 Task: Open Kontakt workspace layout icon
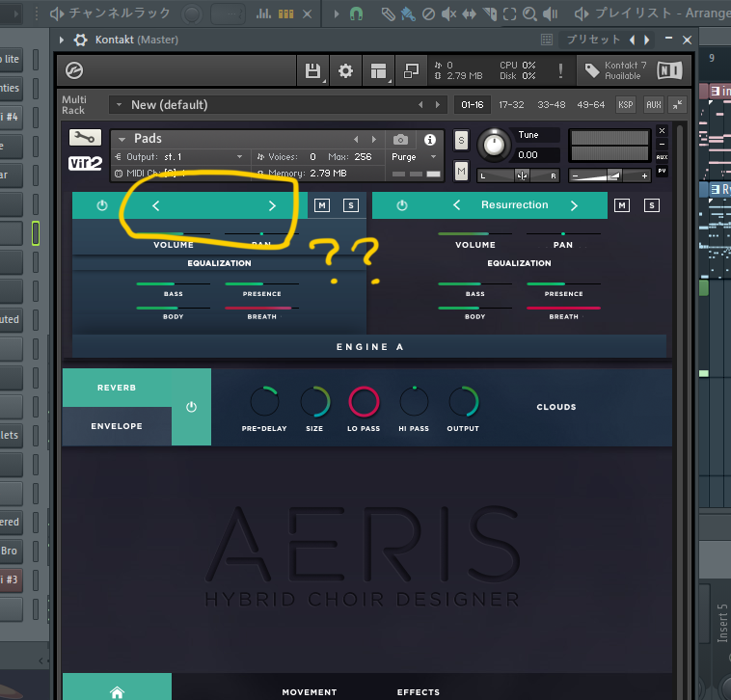378,70
